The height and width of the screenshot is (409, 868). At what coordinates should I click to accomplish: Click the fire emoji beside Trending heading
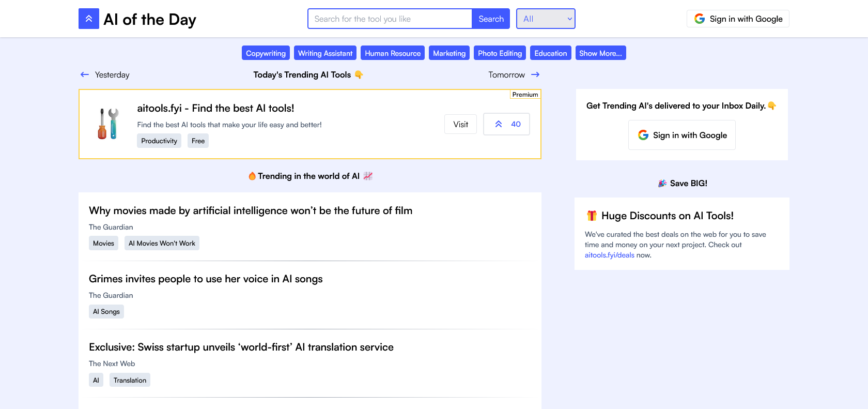click(252, 176)
